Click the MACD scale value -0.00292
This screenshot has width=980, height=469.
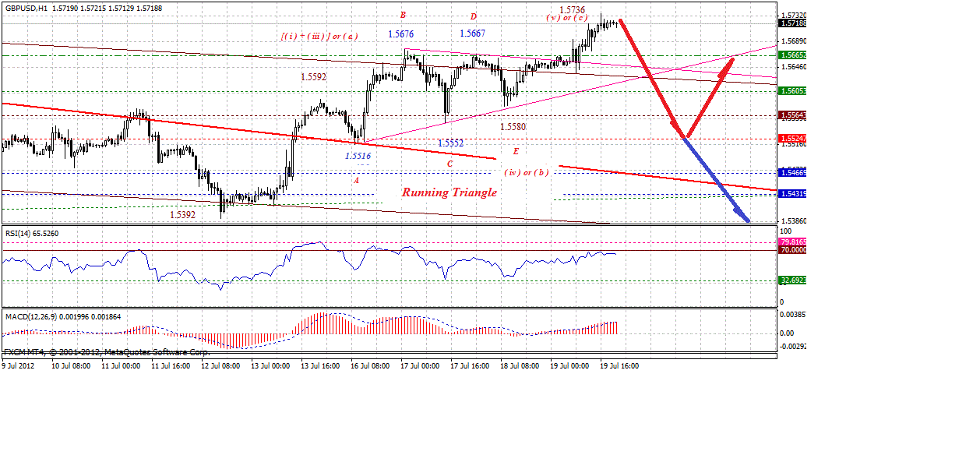point(794,346)
